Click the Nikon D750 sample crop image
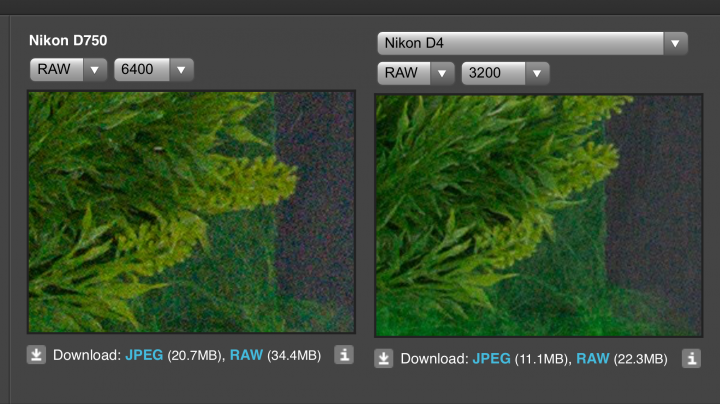The image size is (720, 404). pos(191,212)
